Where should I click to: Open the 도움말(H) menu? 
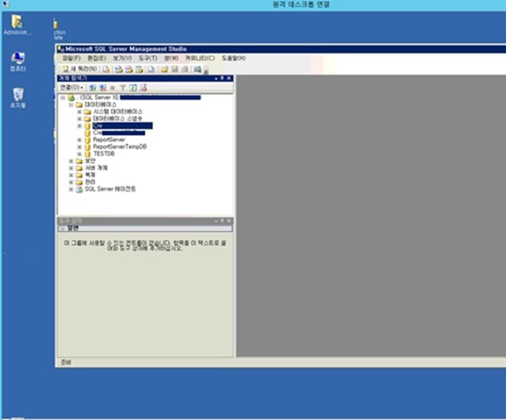[x=234, y=58]
